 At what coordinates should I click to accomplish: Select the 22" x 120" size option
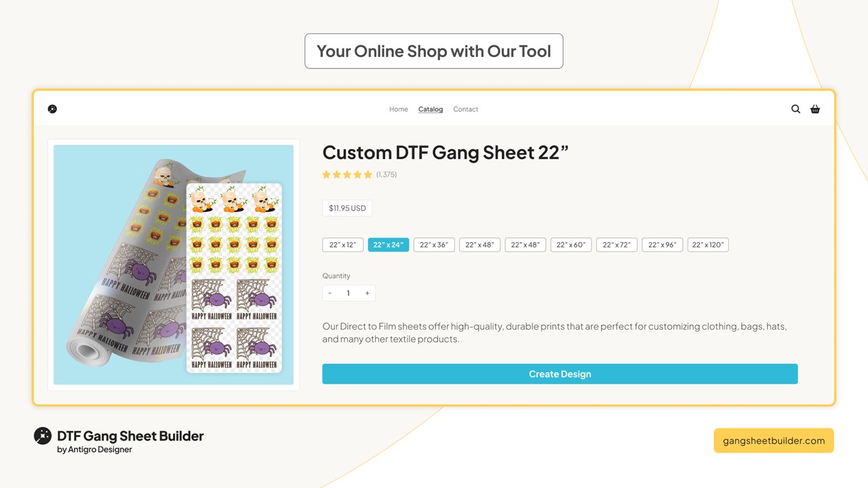click(708, 245)
